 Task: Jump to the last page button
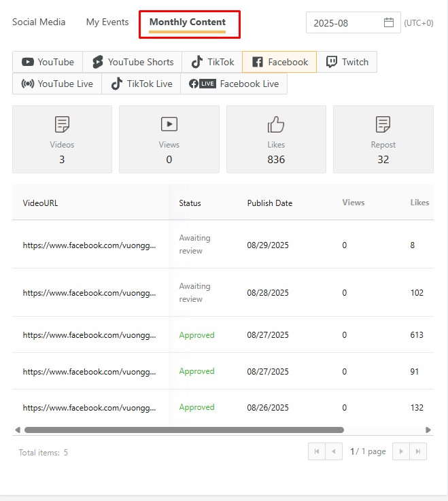point(418,451)
